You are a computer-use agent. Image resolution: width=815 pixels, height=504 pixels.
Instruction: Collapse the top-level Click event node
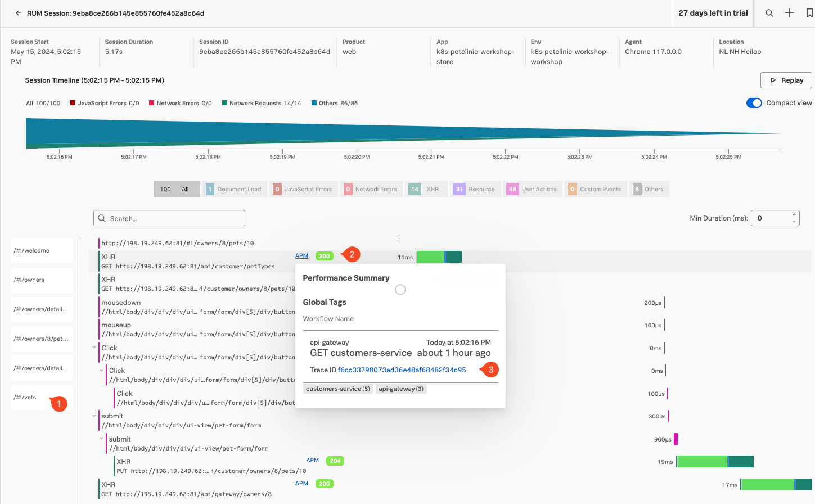pos(94,348)
